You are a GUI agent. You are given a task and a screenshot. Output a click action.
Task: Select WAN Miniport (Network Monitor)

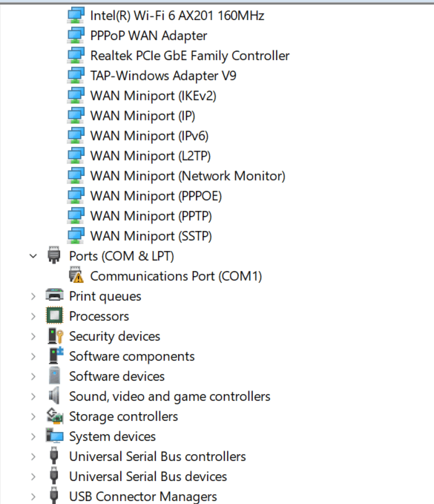click(188, 176)
